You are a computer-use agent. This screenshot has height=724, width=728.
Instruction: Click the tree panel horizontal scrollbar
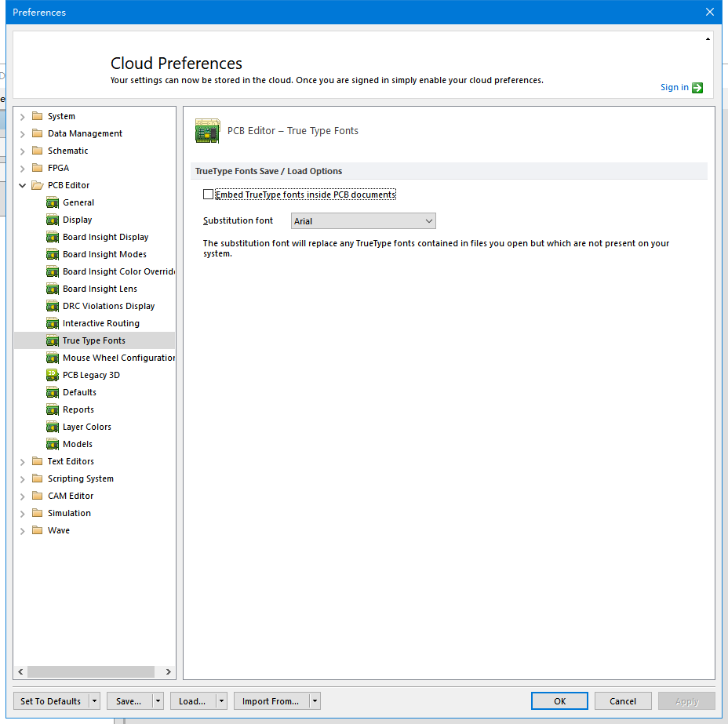(91, 672)
